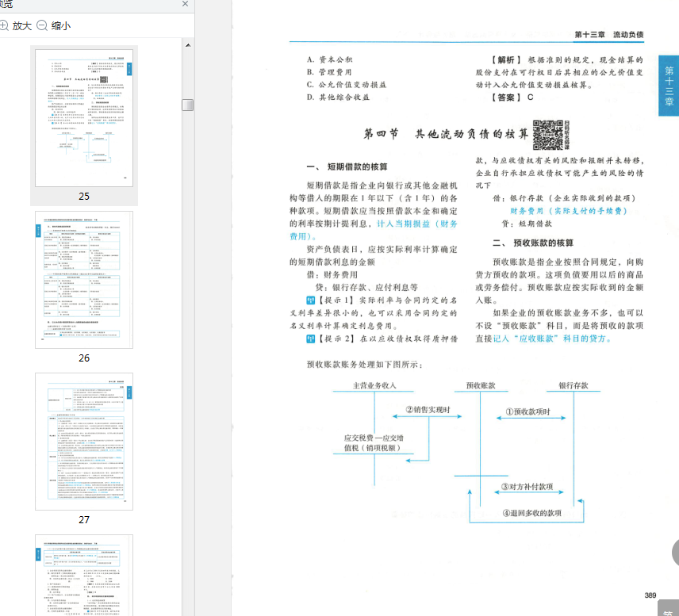Click answer option B. 管理费用

pos(329,72)
